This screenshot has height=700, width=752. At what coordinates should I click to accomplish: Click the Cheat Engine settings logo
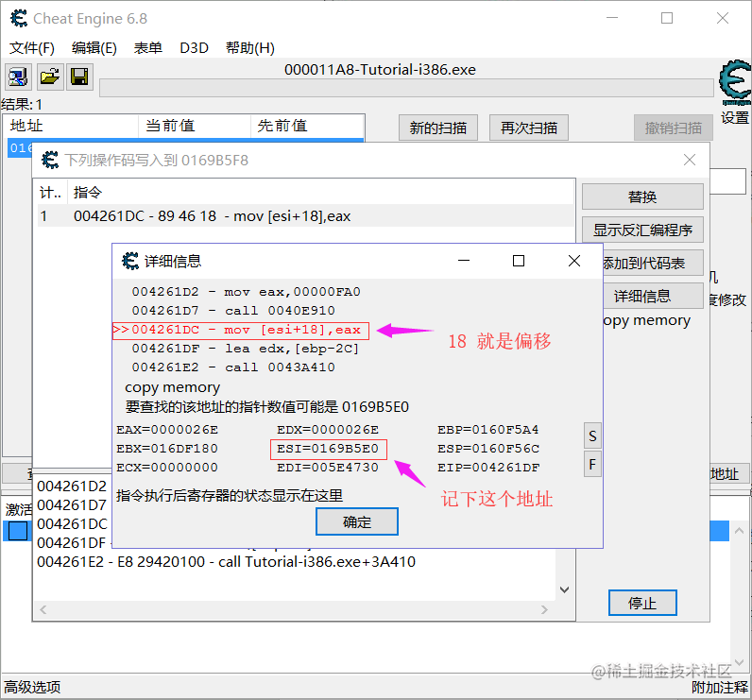click(x=735, y=82)
